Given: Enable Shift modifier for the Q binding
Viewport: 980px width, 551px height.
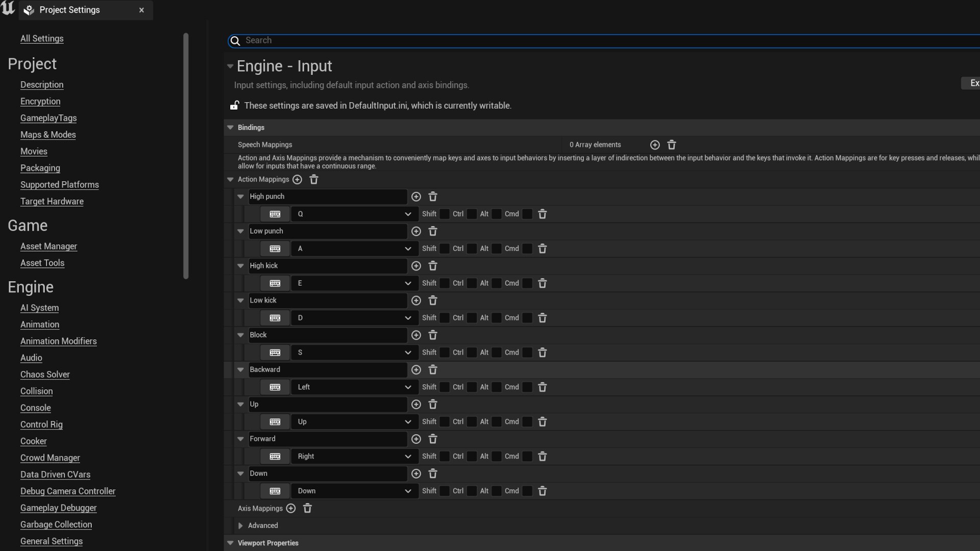Looking at the screenshot, I should click(444, 214).
